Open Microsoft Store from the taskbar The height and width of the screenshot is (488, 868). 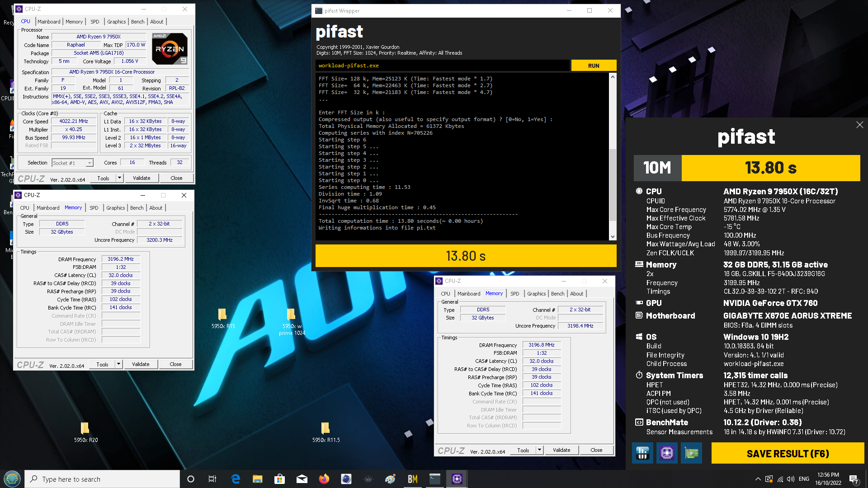(280, 479)
